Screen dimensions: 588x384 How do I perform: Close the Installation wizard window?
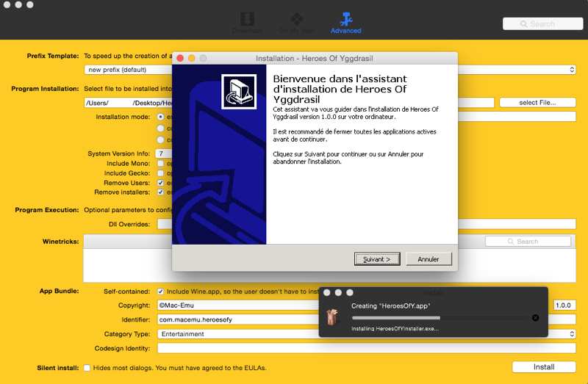tap(180, 58)
